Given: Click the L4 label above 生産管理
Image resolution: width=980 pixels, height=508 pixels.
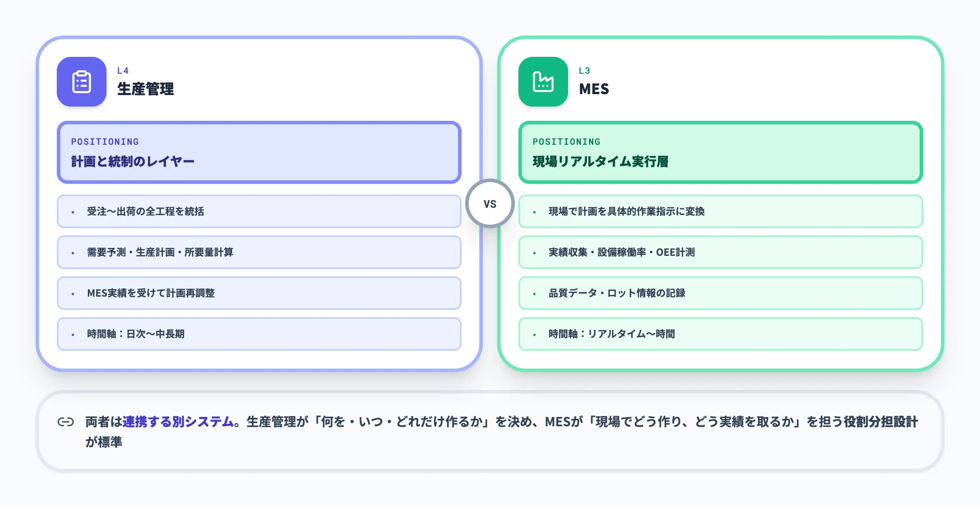Looking at the screenshot, I should click(122, 70).
